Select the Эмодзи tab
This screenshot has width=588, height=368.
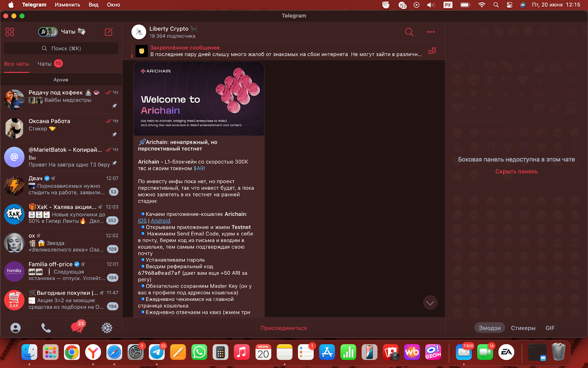click(x=490, y=328)
